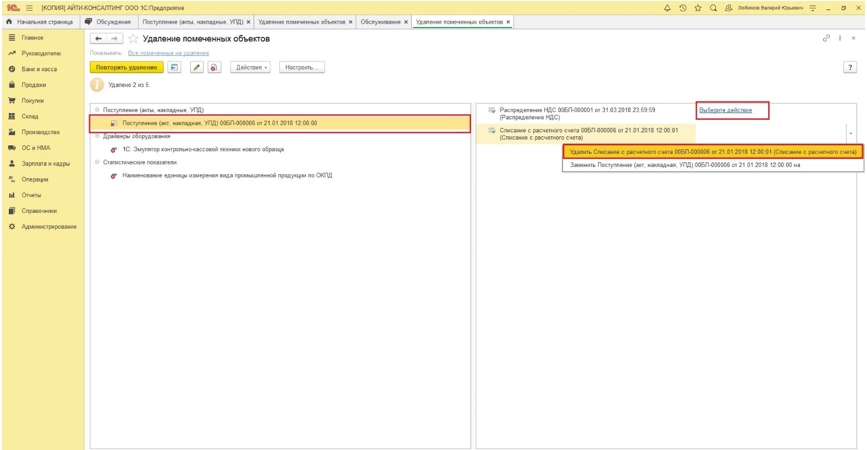867x450 pixels.
Task: Open Производство section in sidebar
Action: (40, 132)
